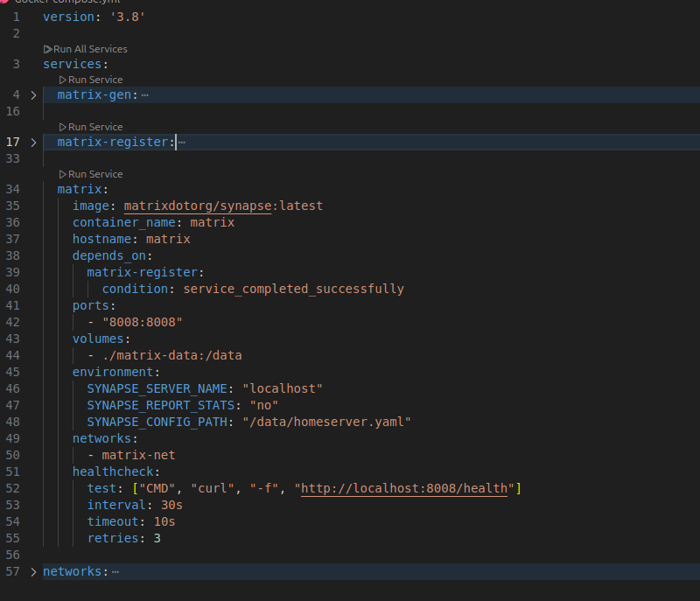This screenshot has height=601, width=700.
Task: Click the hostname key
Action: tap(101, 239)
